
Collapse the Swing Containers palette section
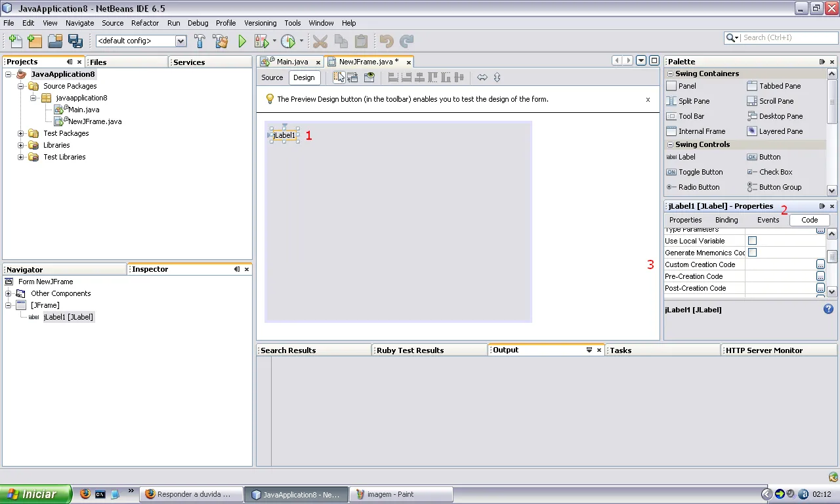click(x=670, y=73)
